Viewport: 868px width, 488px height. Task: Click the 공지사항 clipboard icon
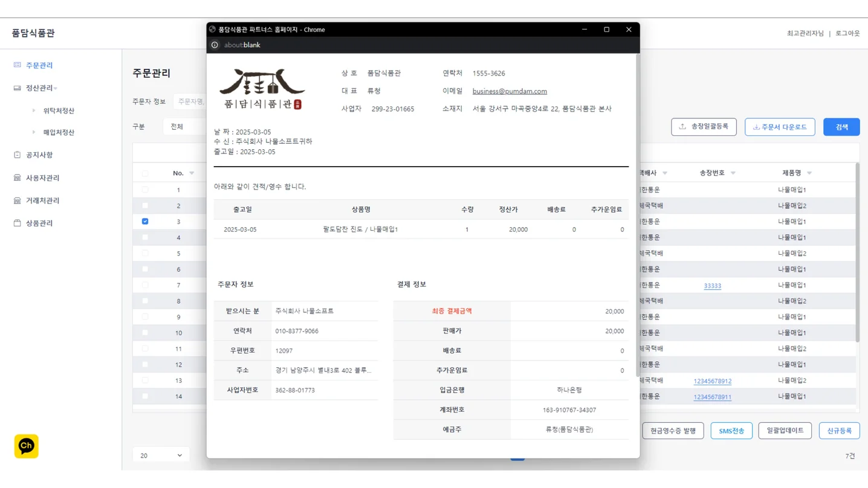17,155
